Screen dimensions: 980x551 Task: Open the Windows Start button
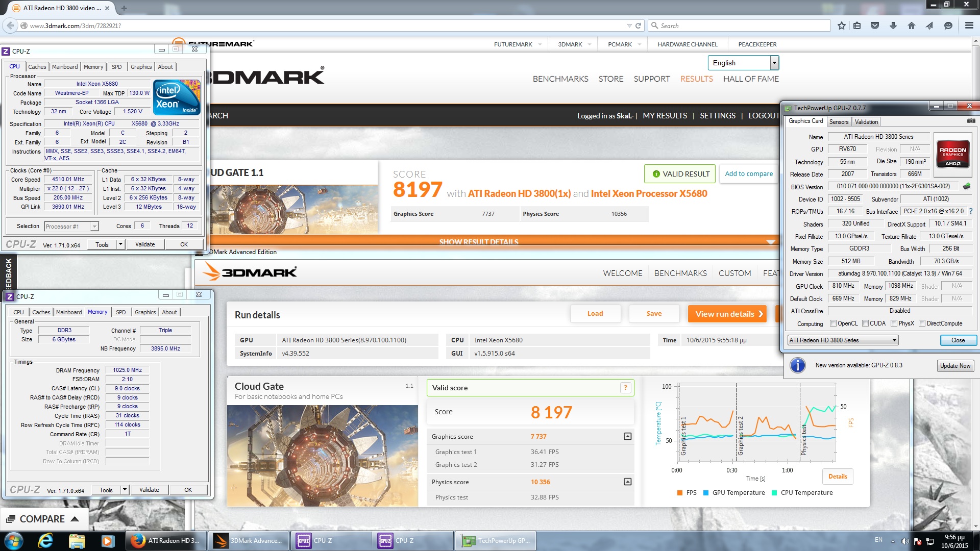14,541
